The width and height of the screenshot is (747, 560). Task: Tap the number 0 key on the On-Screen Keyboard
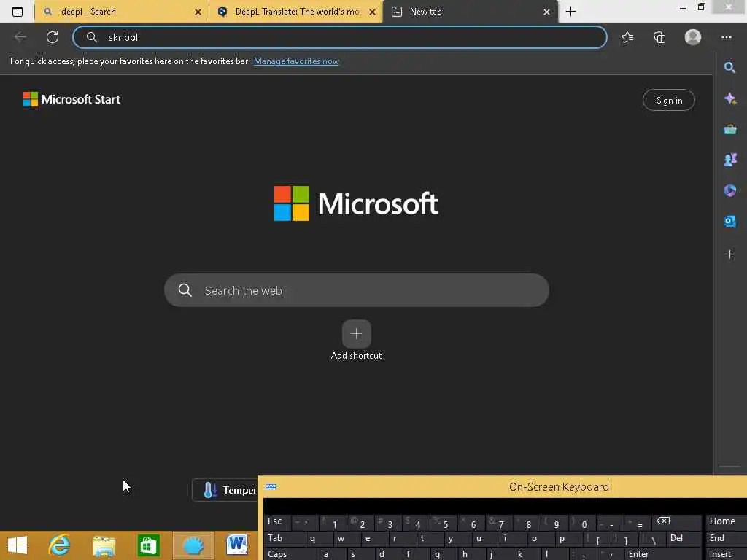(x=581, y=523)
